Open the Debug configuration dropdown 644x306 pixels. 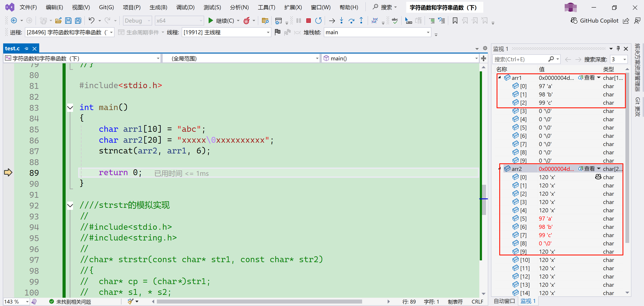point(138,21)
